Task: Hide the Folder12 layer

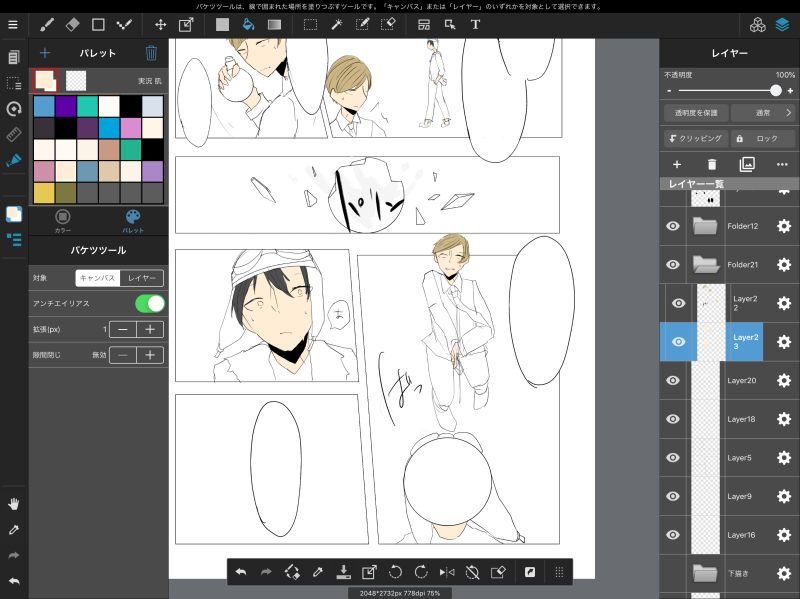Action: pyautogui.click(x=673, y=226)
